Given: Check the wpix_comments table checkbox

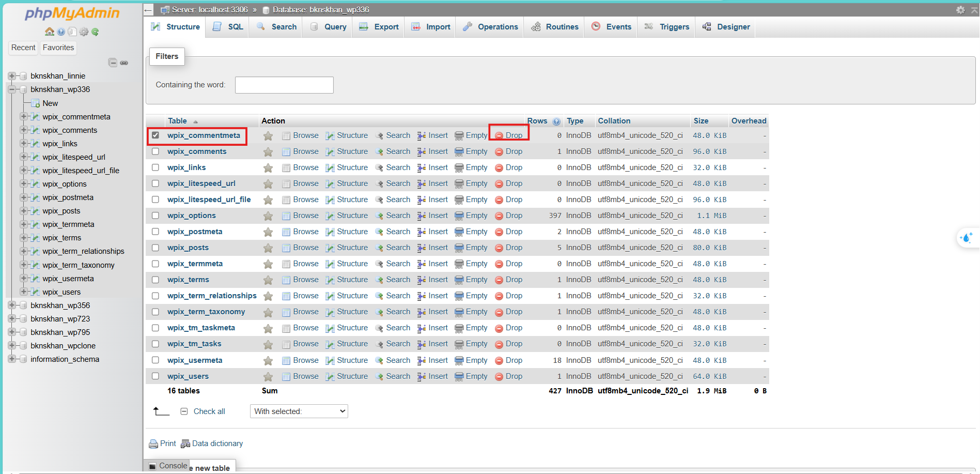Looking at the screenshot, I should (155, 151).
